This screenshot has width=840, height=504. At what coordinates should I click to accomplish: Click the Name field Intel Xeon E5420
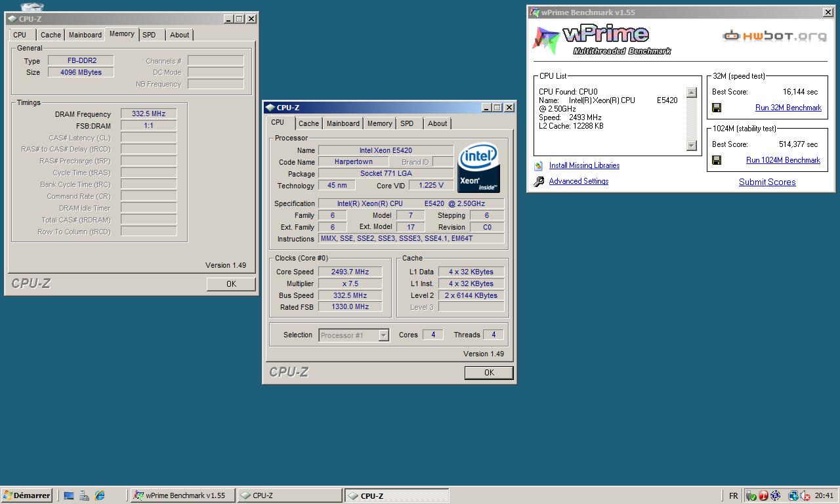(386, 150)
